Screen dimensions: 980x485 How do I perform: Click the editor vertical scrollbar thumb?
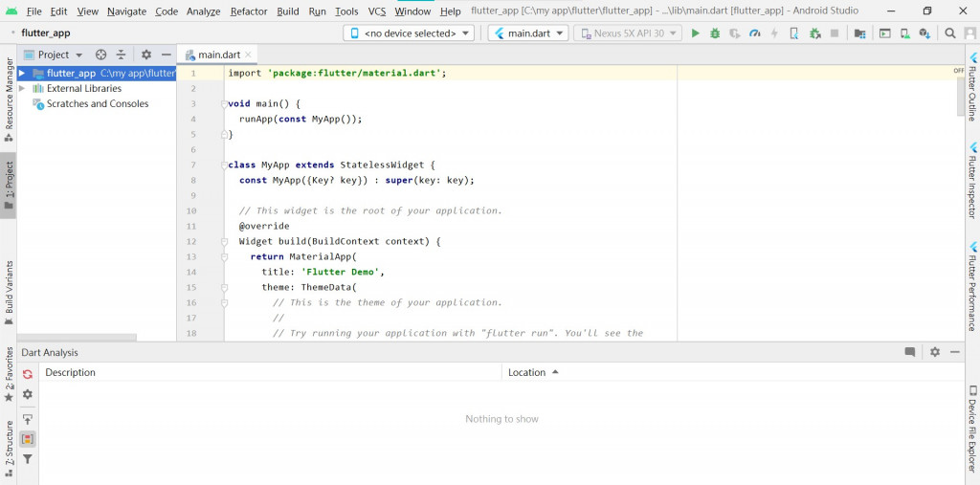961,96
